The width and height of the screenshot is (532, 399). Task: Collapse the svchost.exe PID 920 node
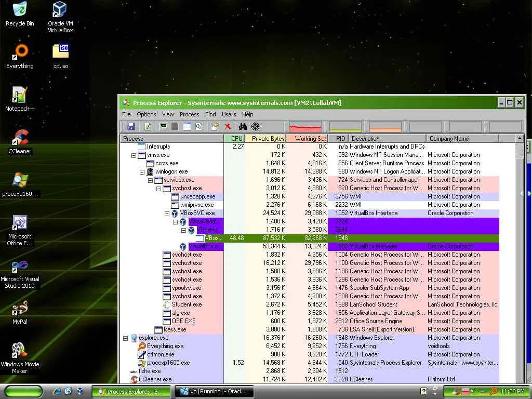pyautogui.click(x=159, y=189)
